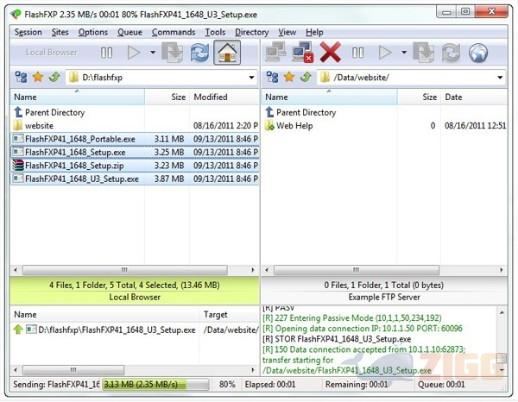Open the Sites menu
Screen dimensions: 518x402
[x=60, y=32]
